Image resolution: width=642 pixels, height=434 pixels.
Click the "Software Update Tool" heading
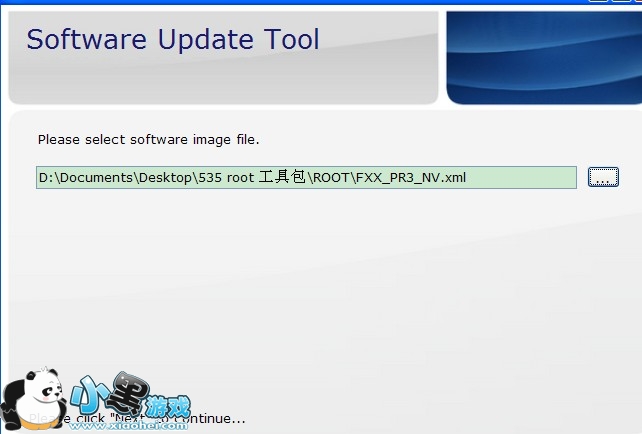coord(173,40)
